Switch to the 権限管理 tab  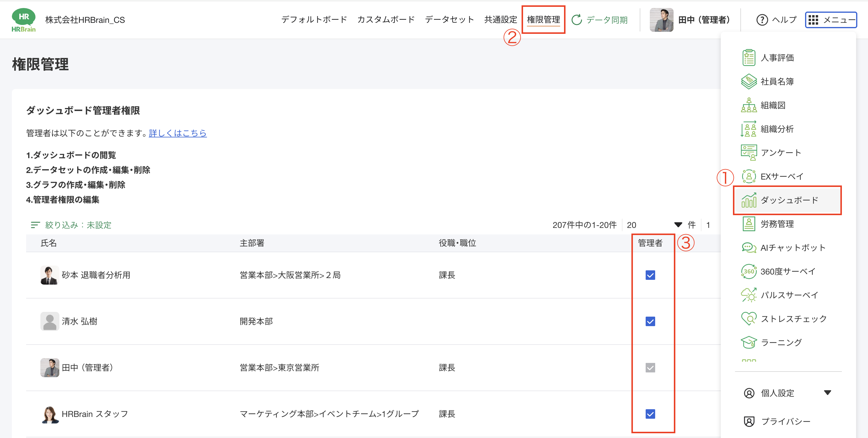tap(544, 20)
